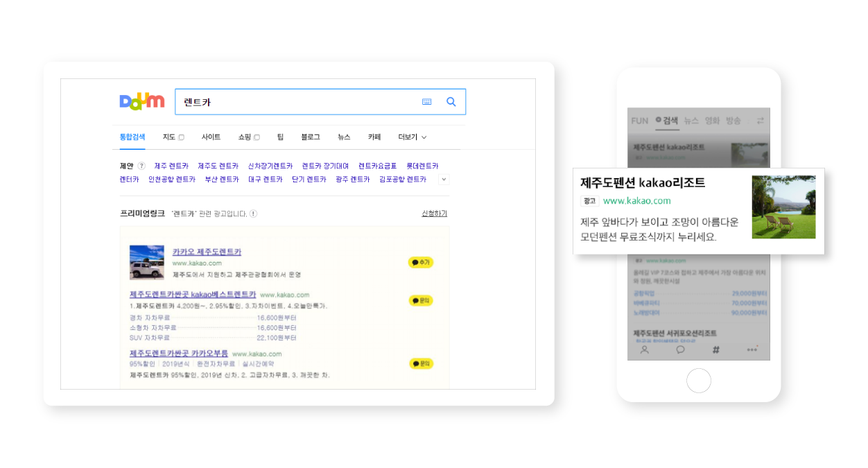Click the question mark icon beside 제안
Image resolution: width=868 pixels, height=468 pixels.
click(141, 166)
